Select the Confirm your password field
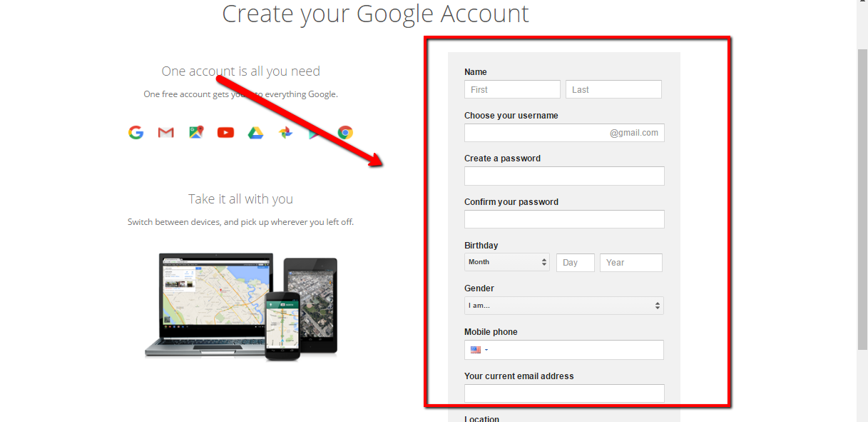Image resolution: width=868 pixels, height=422 pixels. pos(564,219)
